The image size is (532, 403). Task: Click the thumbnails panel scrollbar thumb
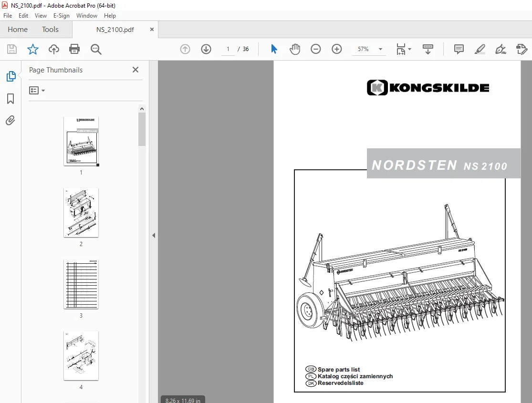coord(142,129)
